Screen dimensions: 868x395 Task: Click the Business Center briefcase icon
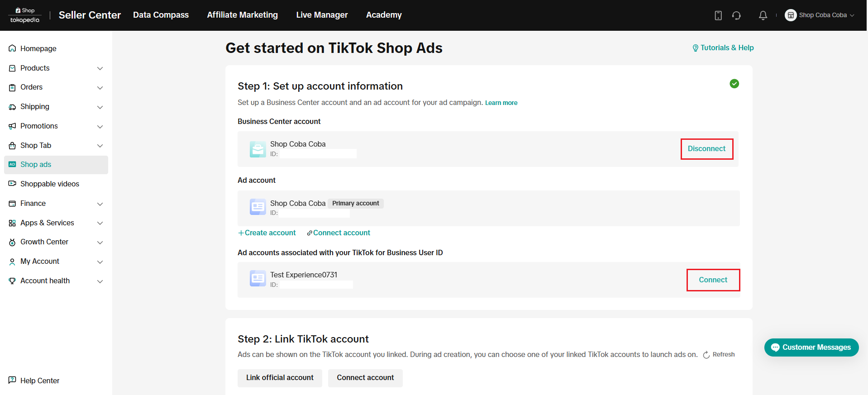coord(258,149)
